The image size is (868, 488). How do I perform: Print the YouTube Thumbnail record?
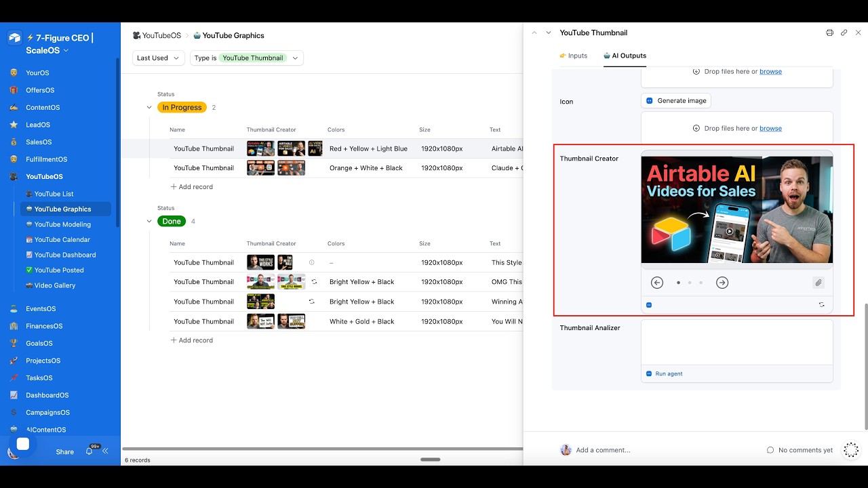pyautogui.click(x=829, y=33)
